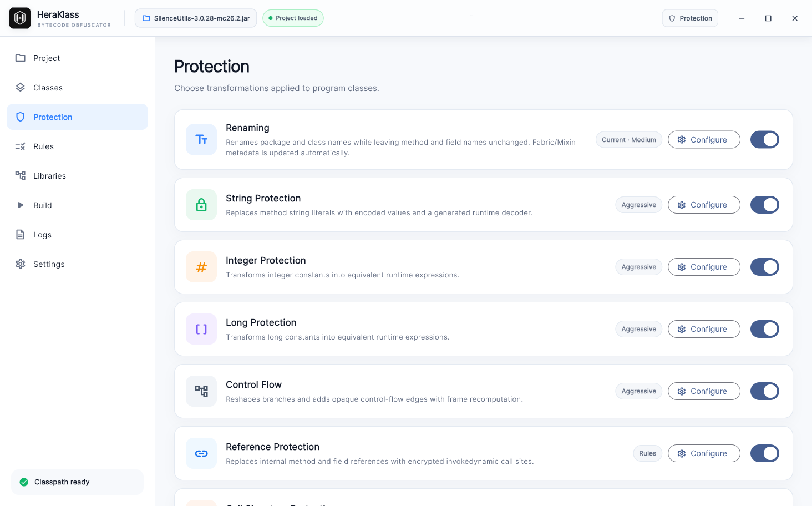This screenshot has height=506, width=812.
Task: Click the Reference Protection link icon
Action: (201, 453)
